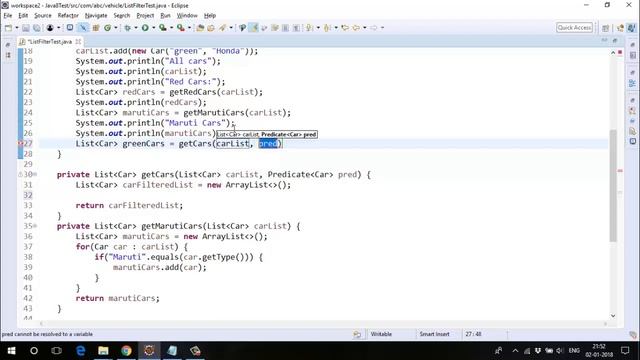Open the Windows Start menu
The width and height of the screenshot is (640, 360).
click(x=11, y=351)
